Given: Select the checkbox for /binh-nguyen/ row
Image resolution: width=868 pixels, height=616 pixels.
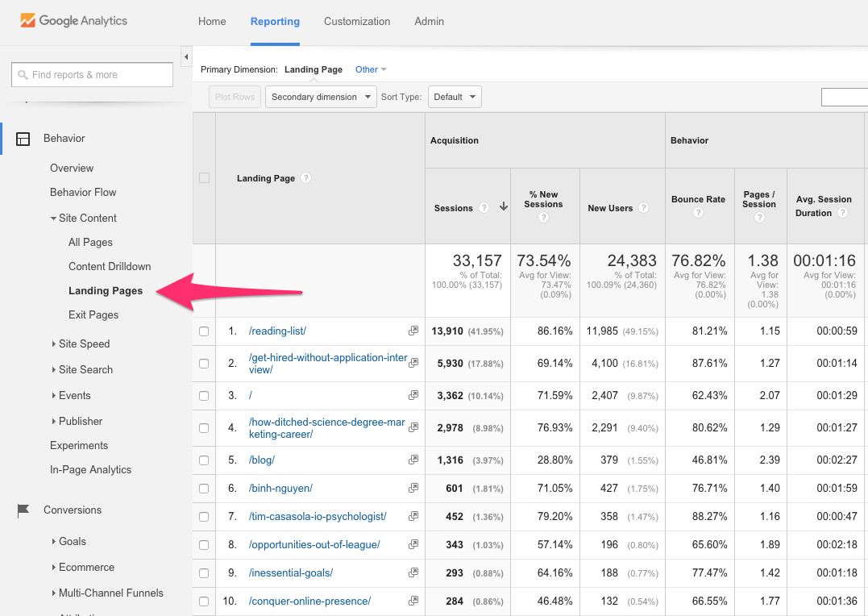Looking at the screenshot, I should (204, 489).
